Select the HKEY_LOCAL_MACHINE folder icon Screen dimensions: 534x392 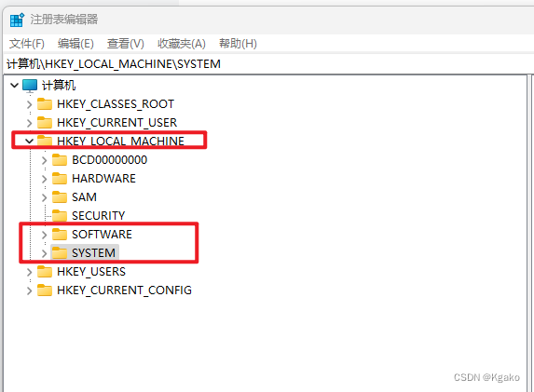45,141
